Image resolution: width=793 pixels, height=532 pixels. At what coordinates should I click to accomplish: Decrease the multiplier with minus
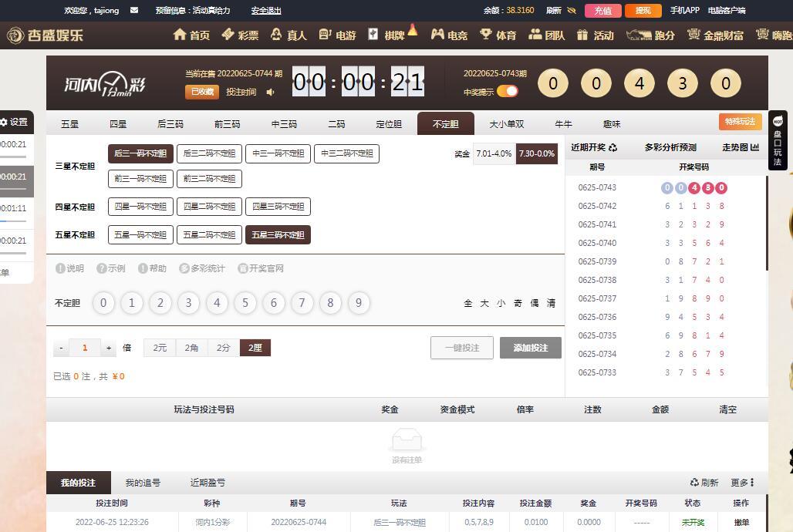point(61,348)
